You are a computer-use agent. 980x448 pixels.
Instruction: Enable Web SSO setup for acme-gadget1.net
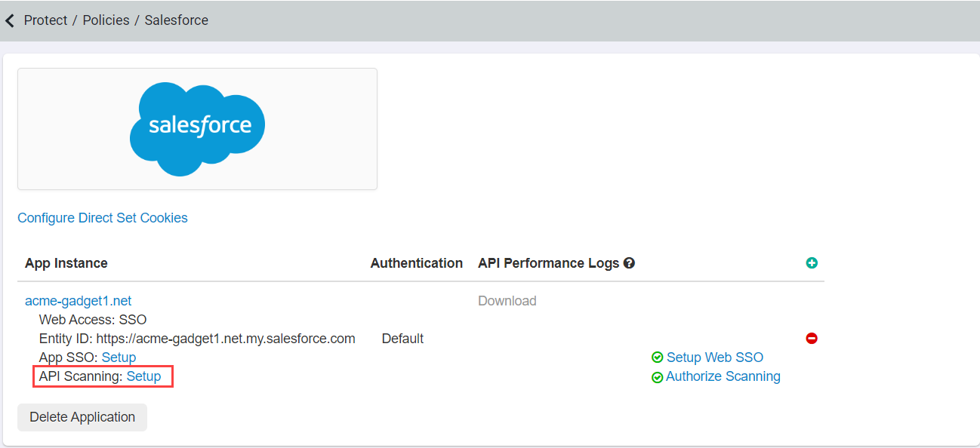tap(714, 357)
